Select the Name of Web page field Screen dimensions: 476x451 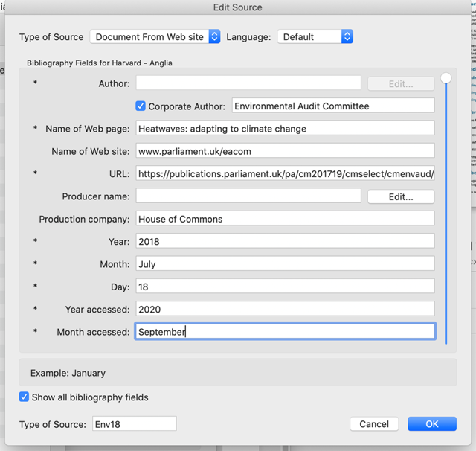tap(285, 128)
